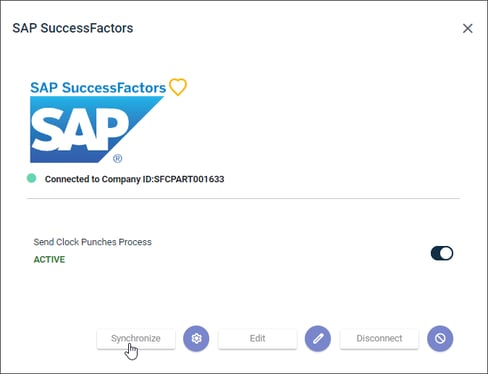This screenshot has height=374, width=488.
Task: Select the Disconnect button
Action: coord(379,338)
